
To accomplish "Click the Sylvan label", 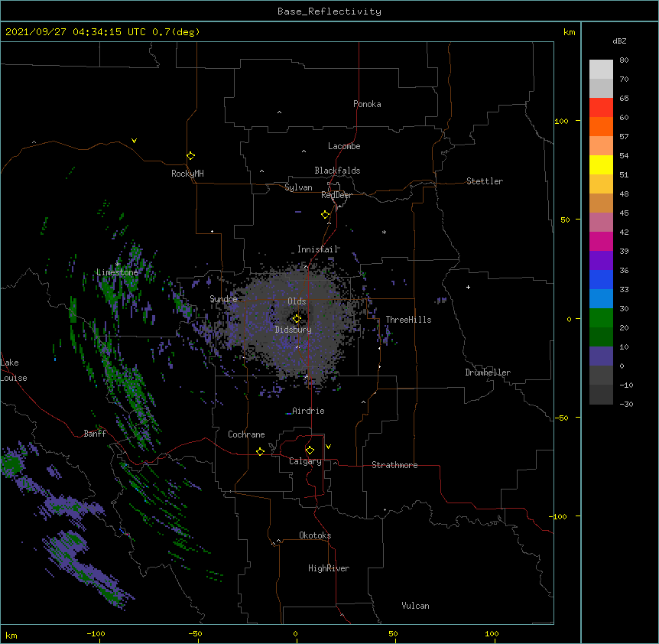I will 298,187.
